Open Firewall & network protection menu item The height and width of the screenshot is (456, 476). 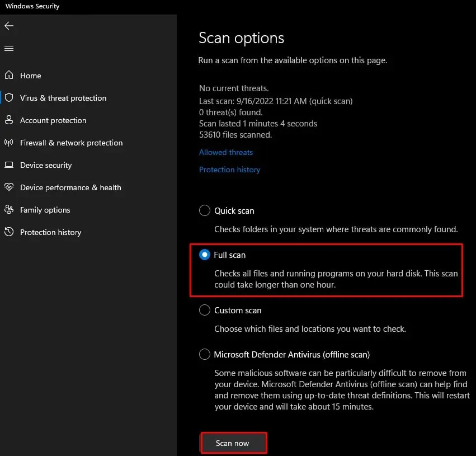(x=71, y=143)
